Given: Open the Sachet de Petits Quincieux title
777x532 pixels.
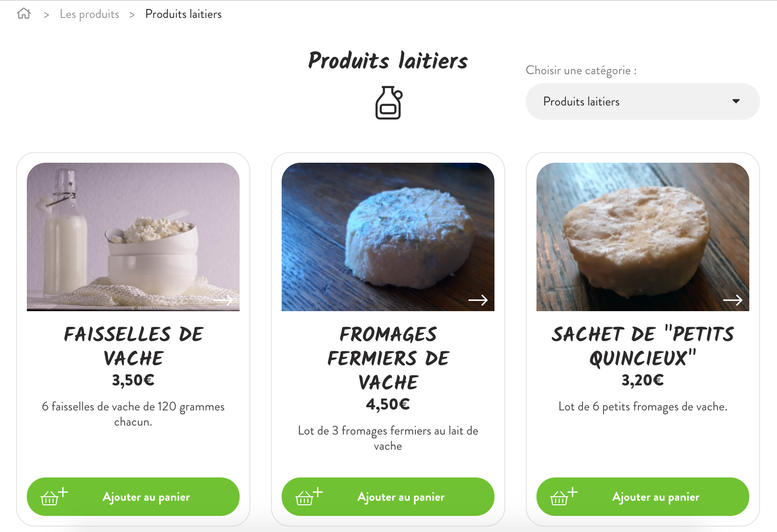Looking at the screenshot, I should (x=643, y=346).
